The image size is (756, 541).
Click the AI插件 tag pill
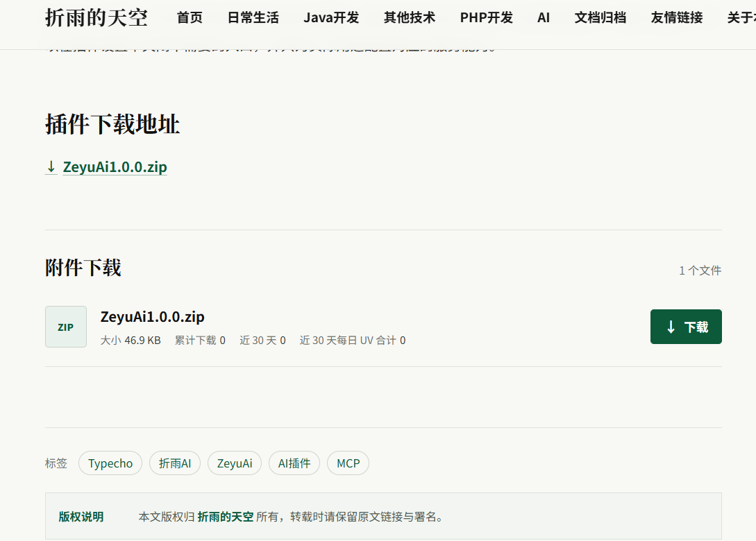pyautogui.click(x=294, y=463)
